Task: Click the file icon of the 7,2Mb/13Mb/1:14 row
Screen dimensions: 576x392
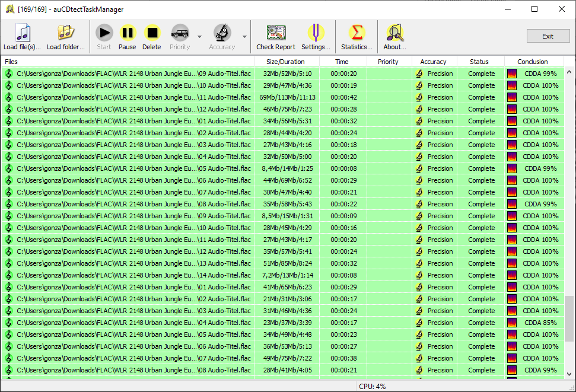Action: [x=9, y=275]
